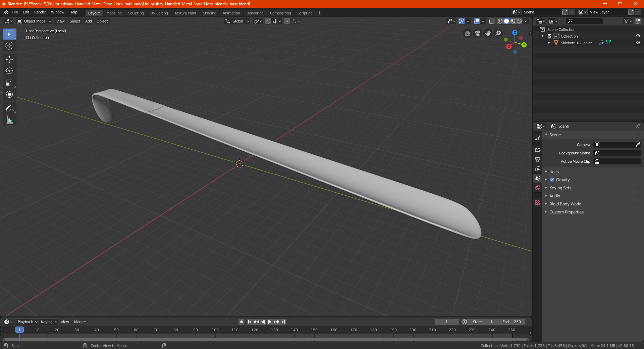644x349 pixels.
Task: Jump to the last frame
Action: (x=283, y=322)
